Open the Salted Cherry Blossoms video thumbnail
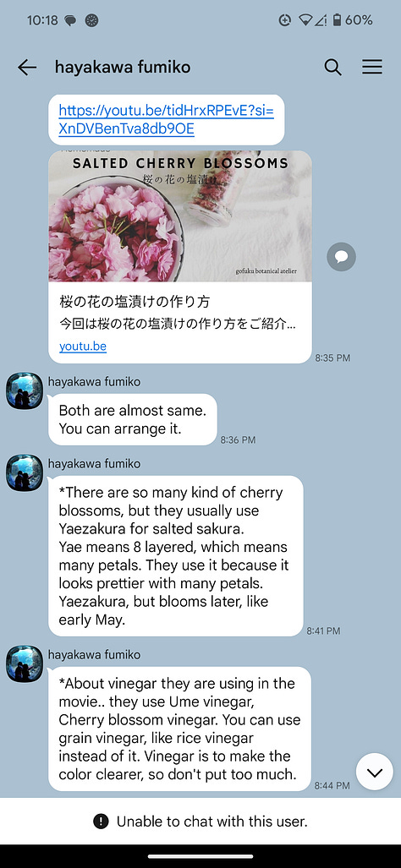 click(x=180, y=216)
